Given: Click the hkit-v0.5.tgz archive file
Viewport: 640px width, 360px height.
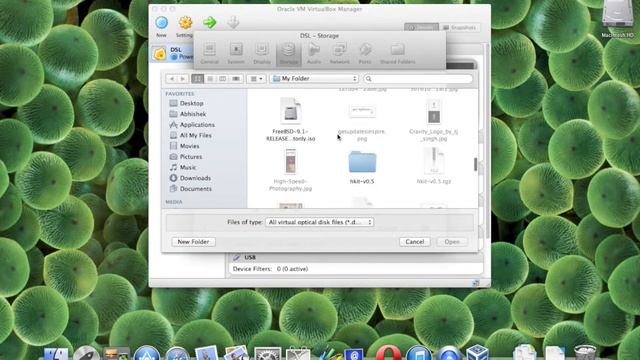Looking at the screenshot, I should tap(433, 166).
